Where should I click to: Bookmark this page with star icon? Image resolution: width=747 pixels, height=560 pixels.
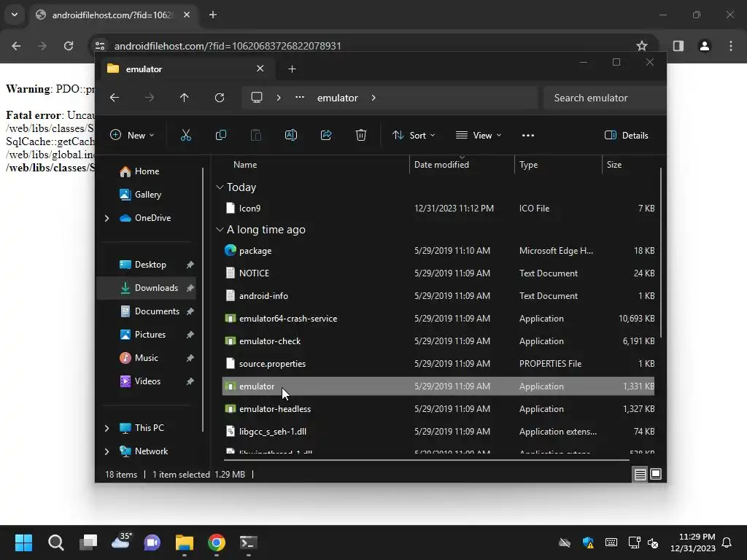pos(642,46)
